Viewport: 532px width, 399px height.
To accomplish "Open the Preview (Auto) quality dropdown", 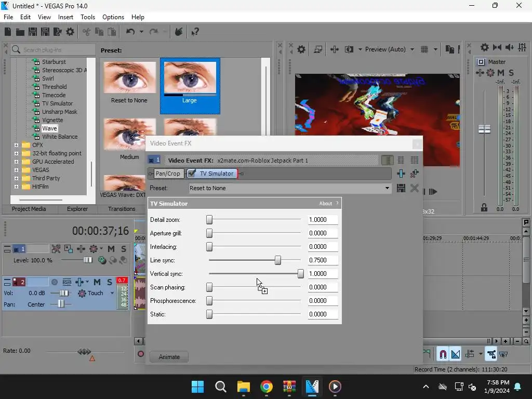I will tap(390, 49).
